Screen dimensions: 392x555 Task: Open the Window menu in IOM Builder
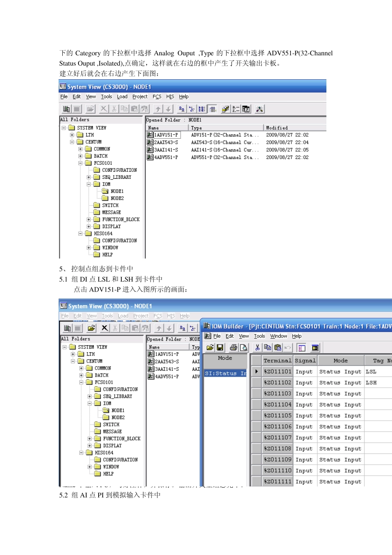pyautogui.click(x=279, y=336)
